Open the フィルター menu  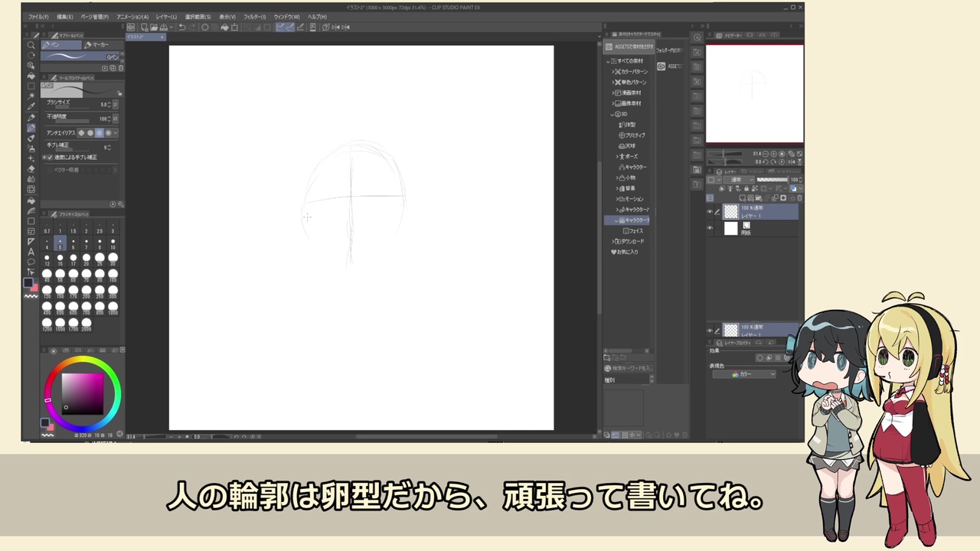[254, 16]
